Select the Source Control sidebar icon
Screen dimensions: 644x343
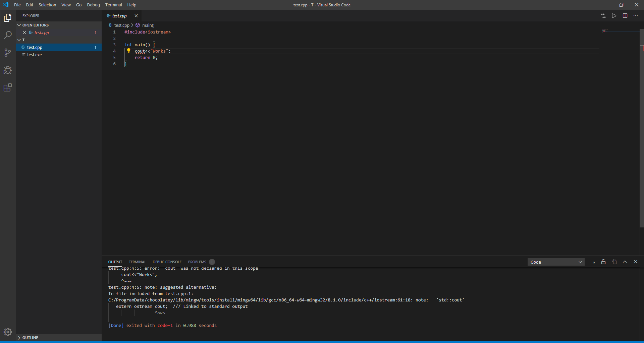click(7, 53)
